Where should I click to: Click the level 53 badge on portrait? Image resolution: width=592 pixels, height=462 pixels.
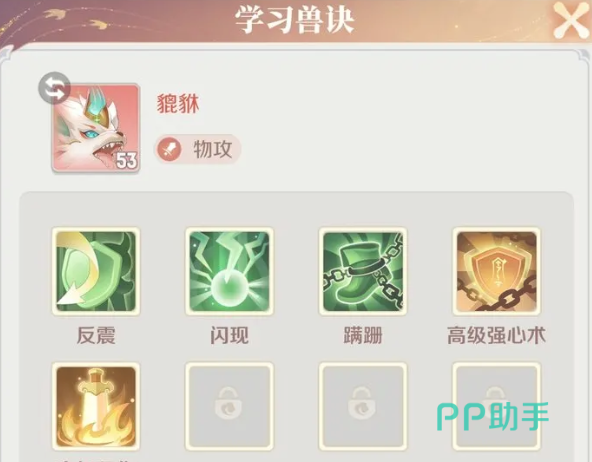point(126,160)
